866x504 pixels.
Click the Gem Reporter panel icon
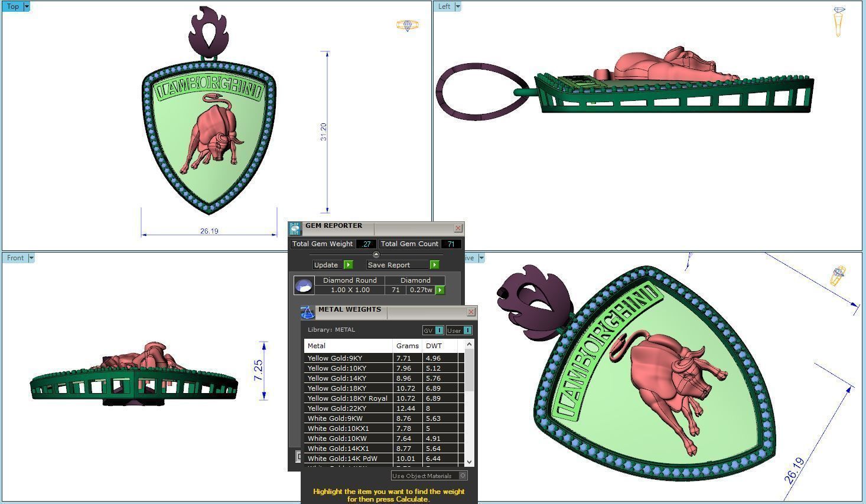tap(295, 228)
